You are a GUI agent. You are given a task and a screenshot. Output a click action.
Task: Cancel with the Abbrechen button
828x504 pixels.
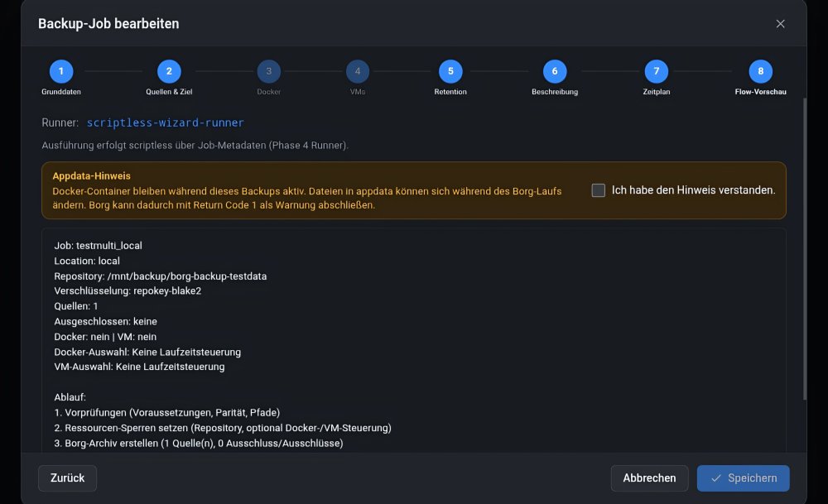pyautogui.click(x=649, y=478)
